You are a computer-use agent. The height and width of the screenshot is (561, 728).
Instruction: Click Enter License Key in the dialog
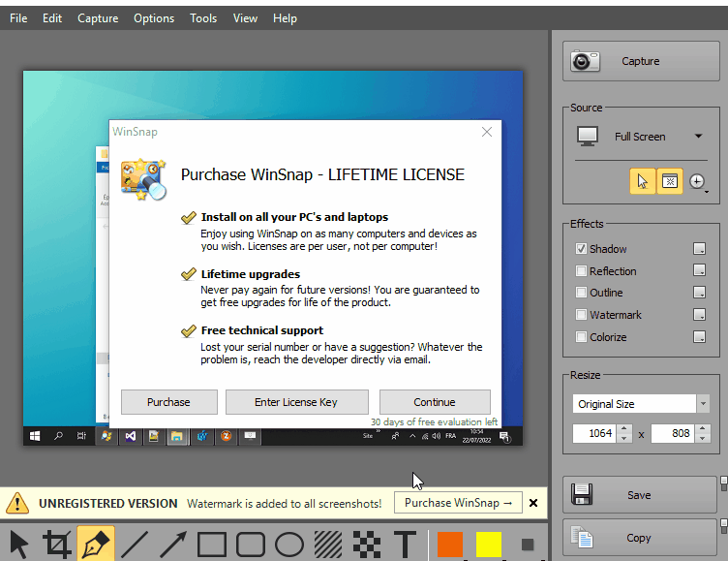pyautogui.click(x=296, y=402)
